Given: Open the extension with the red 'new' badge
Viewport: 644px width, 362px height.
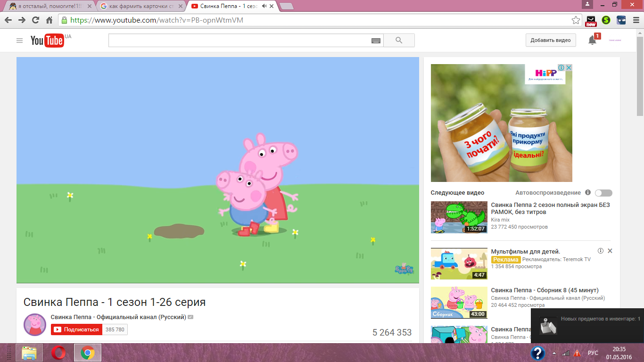Looking at the screenshot, I should (x=591, y=21).
